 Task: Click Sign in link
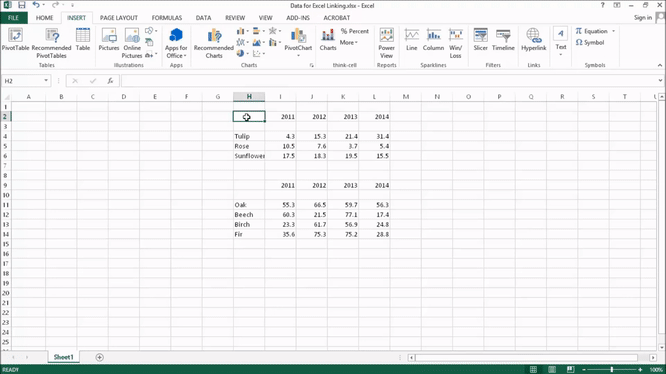tap(643, 18)
